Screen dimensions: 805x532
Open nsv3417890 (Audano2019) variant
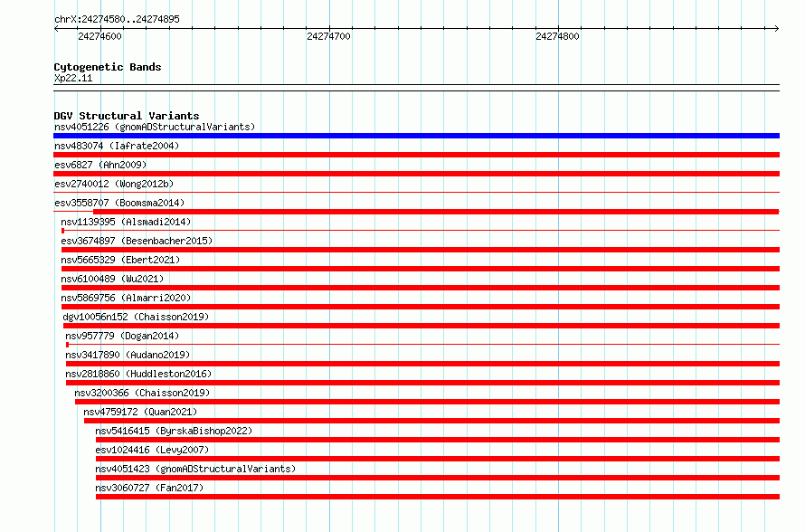pos(128,355)
